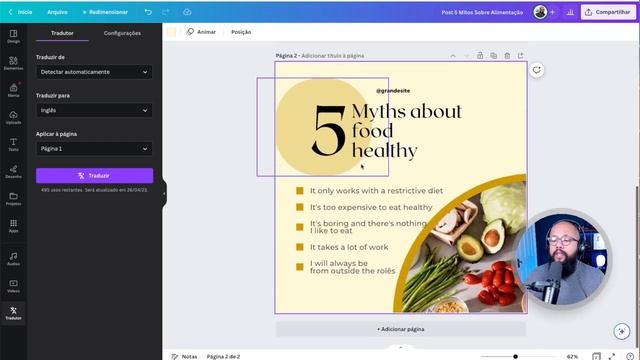Open the background color swatch
Image resolution: width=640 pixels, height=360 pixels.
(171, 32)
